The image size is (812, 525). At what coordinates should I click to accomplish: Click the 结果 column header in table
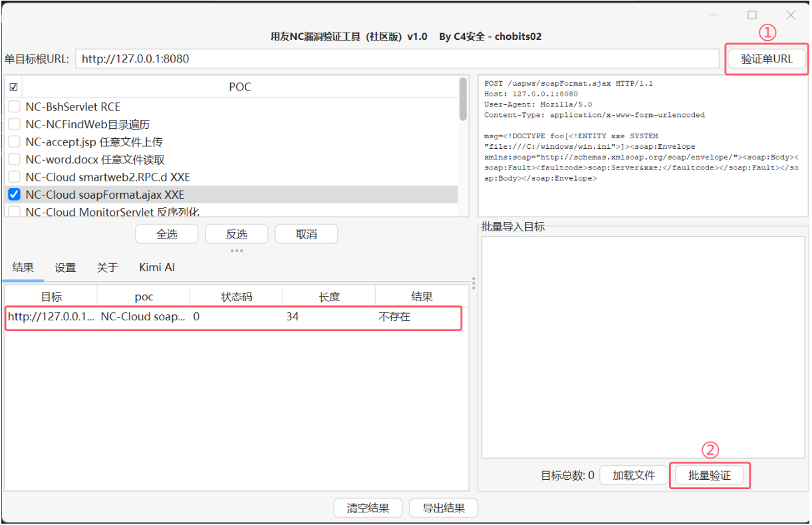click(422, 297)
